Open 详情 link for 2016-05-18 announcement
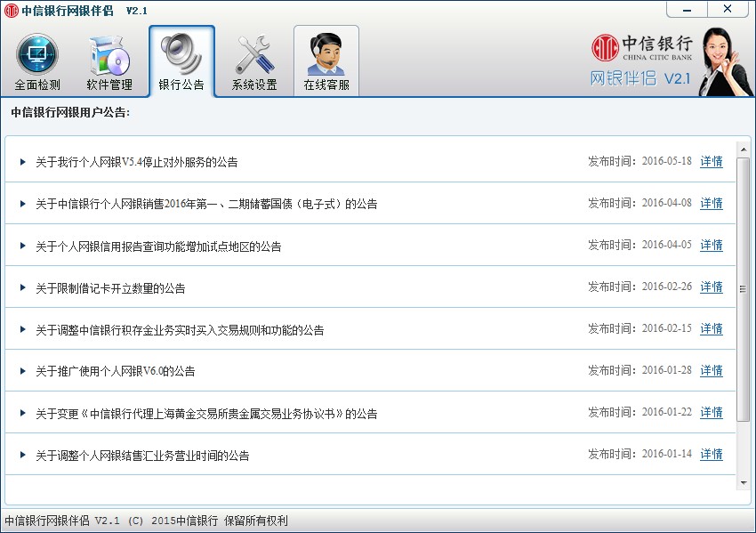The width and height of the screenshot is (756, 533). (x=712, y=162)
